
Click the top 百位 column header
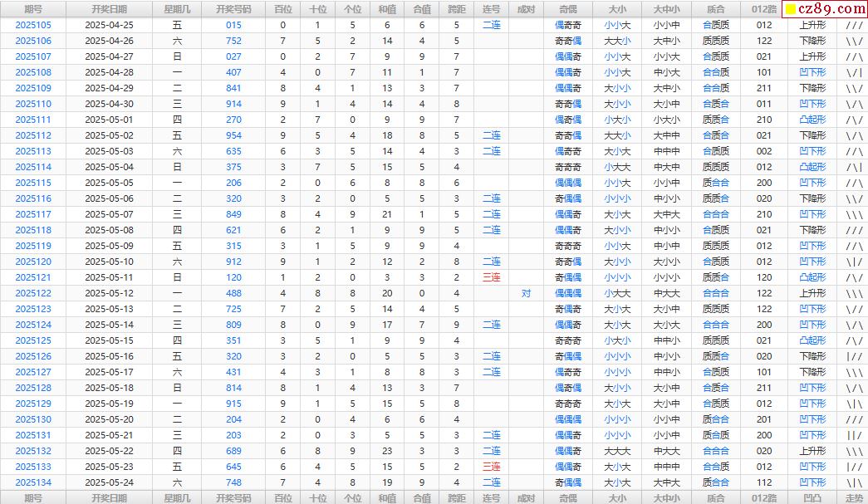(x=283, y=9)
